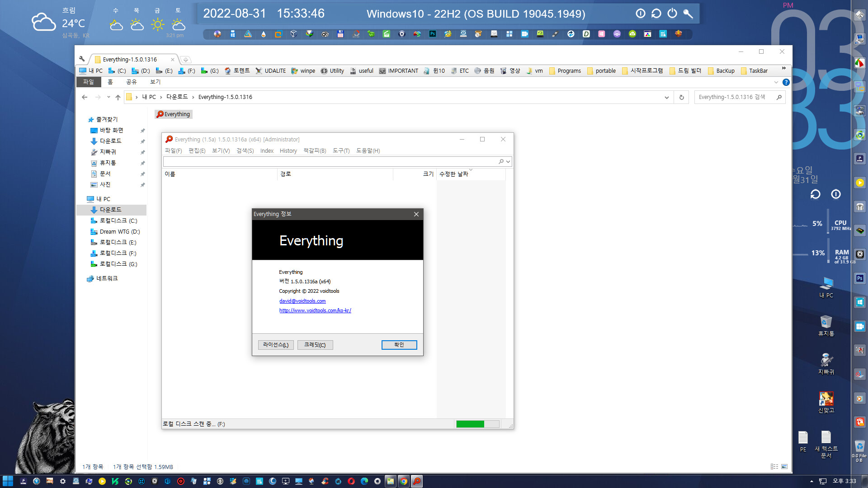Click the 크레딧(C) button
The width and height of the screenshot is (868, 488).
point(315,345)
